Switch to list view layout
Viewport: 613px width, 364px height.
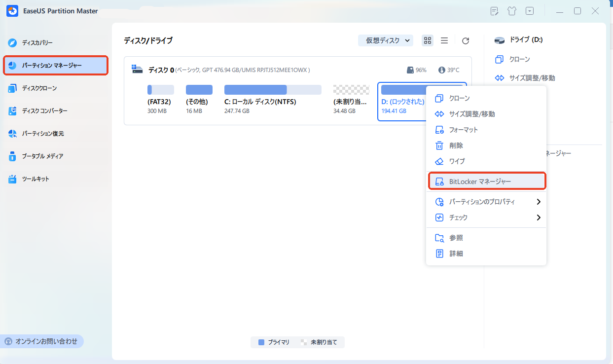444,40
